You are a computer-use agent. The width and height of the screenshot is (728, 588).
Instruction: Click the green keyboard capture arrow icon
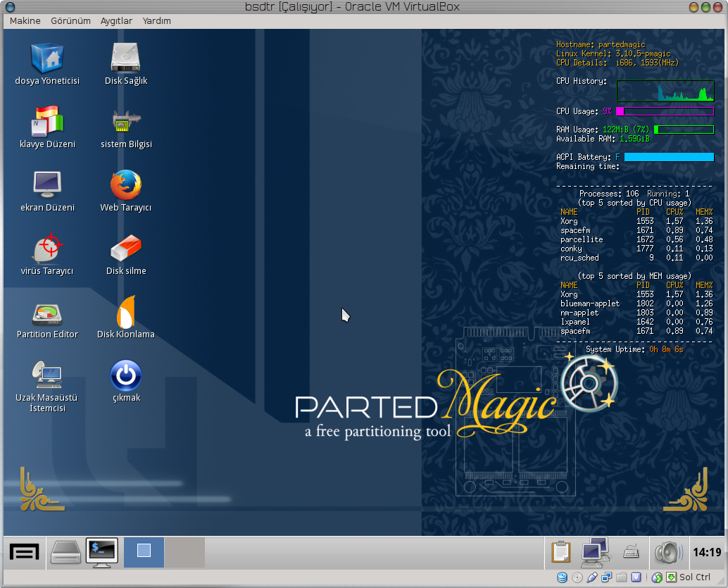pyautogui.click(x=672, y=577)
